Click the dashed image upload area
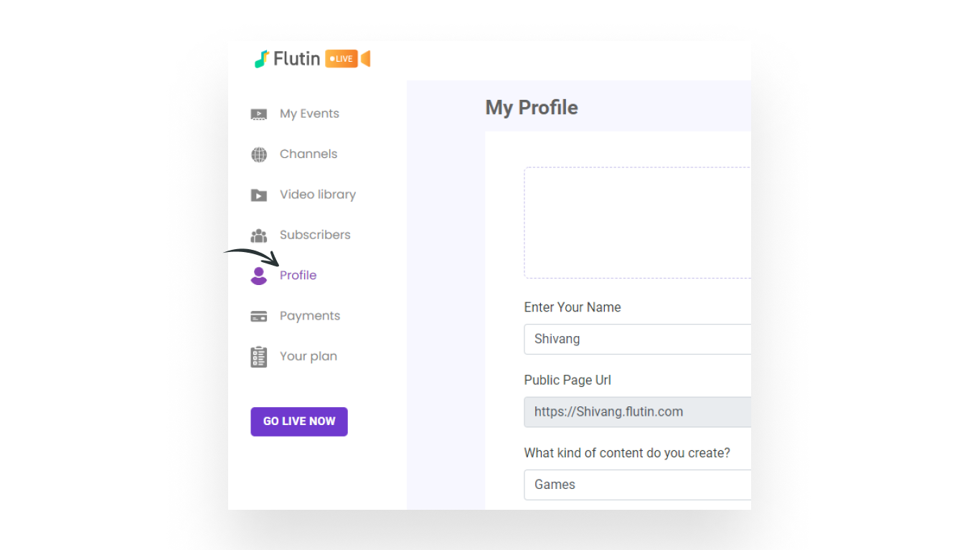Screen dimensions: 980x550 [x=637, y=223]
